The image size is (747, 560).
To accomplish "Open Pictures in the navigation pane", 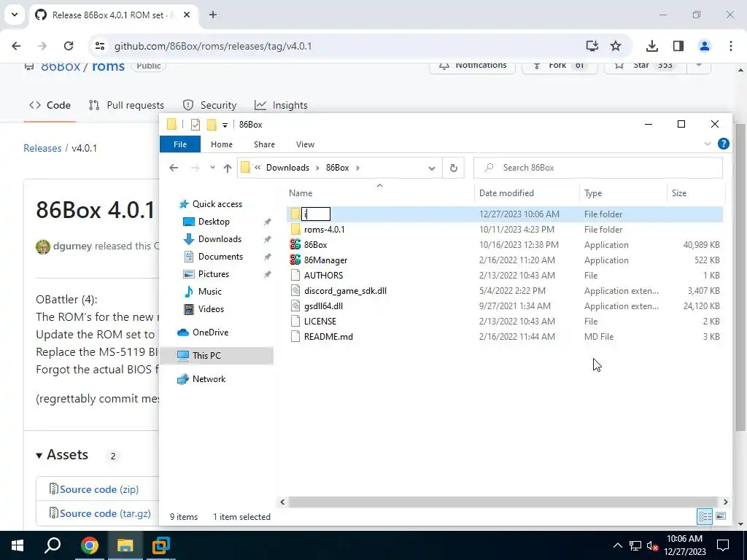I will pos(214,274).
